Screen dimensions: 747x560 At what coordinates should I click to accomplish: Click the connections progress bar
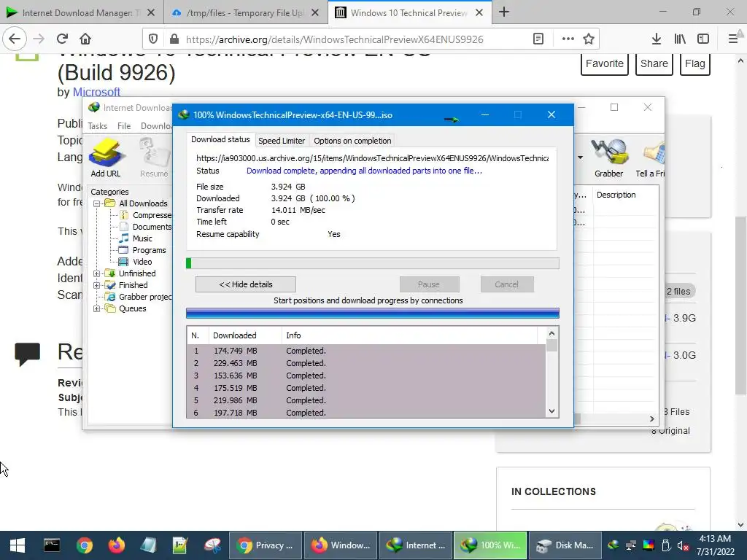373,313
